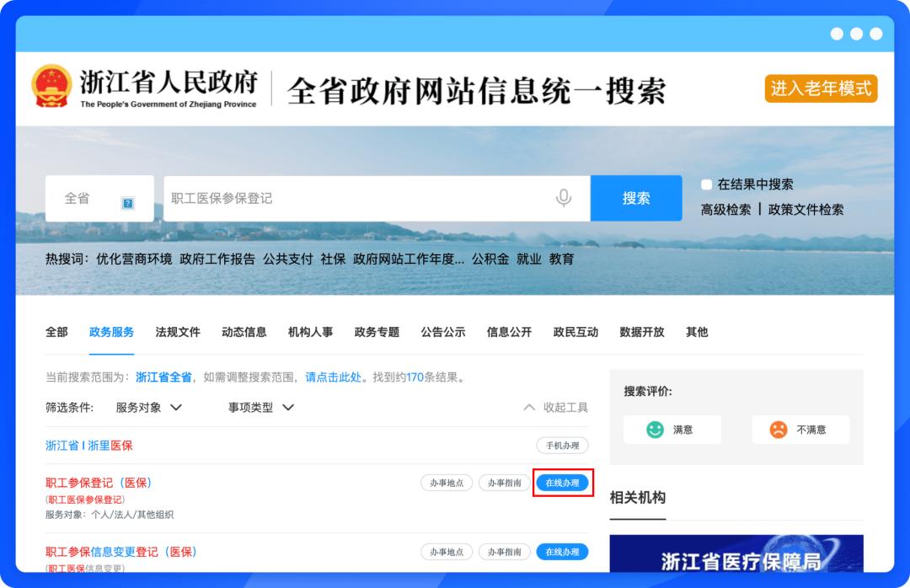Viewport: 910px width, 588px height.
Task: Click hot search term 政府工作报告
Action: (217, 259)
